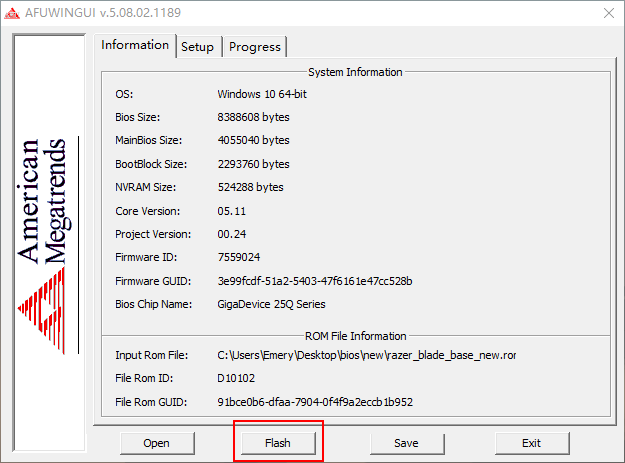The width and height of the screenshot is (625, 463).
Task: Go to the Progress tab
Action: point(255,47)
